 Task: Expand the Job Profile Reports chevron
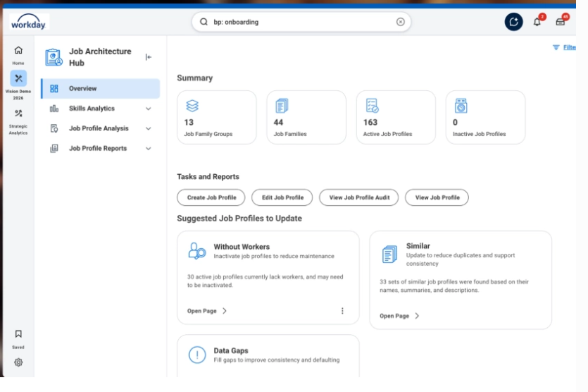coord(149,148)
